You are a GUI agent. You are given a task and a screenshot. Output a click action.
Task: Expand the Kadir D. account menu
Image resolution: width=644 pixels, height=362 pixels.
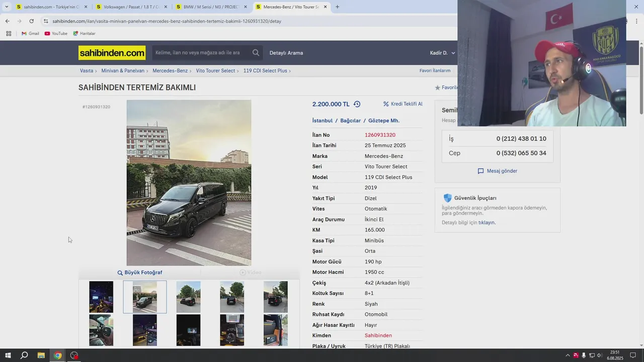click(442, 53)
